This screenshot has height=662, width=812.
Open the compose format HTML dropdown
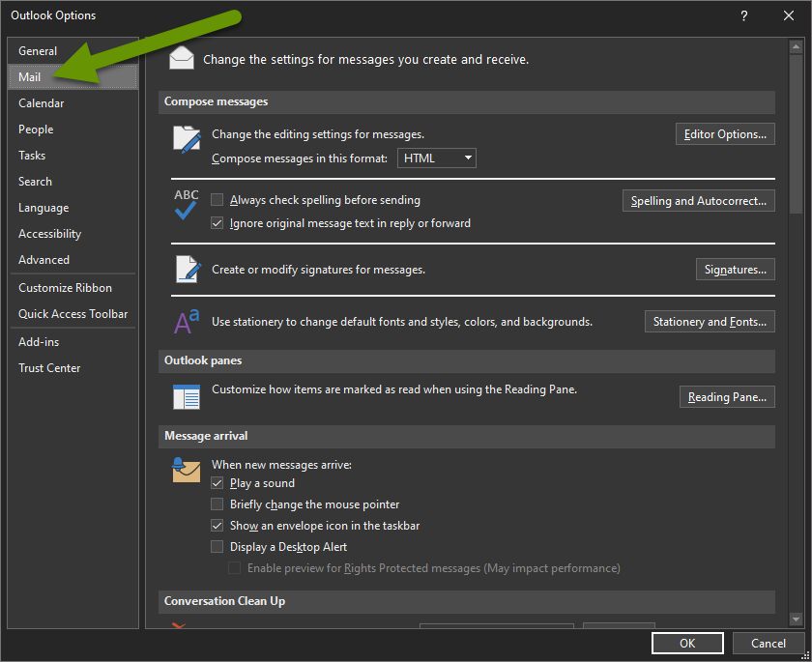pyautogui.click(x=468, y=158)
